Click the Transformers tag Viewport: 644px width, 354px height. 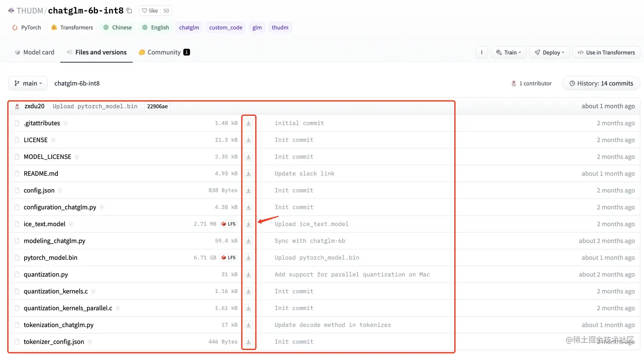pyautogui.click(x=72, y=28)
